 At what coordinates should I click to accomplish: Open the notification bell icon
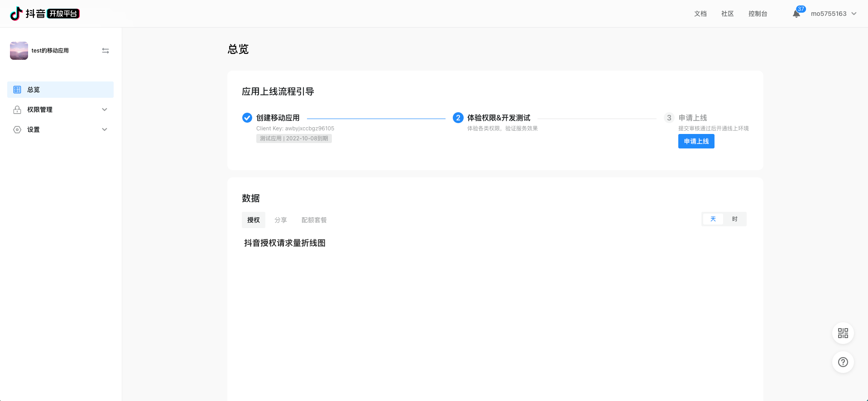pyautogui.click(x=796, y=14)
